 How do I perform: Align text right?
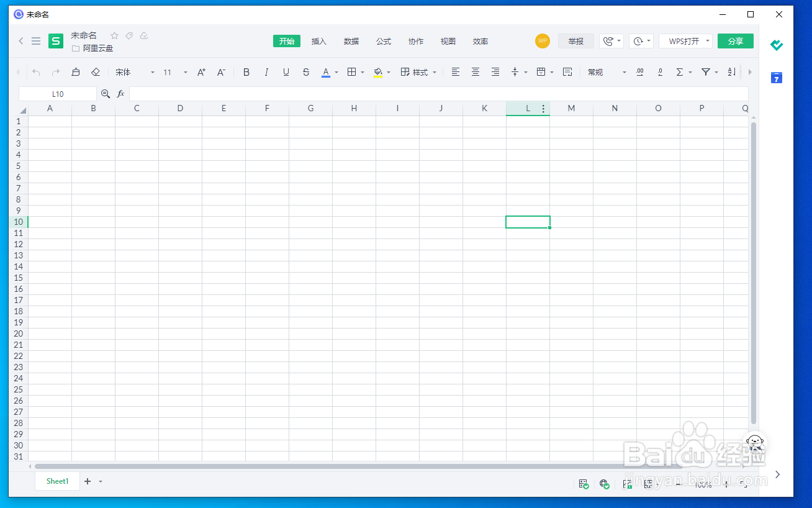pyautogui.click(x=495, y=72)
